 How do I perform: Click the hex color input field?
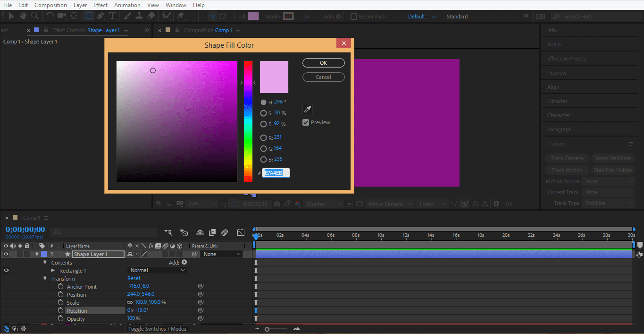(x=276, y=173)
